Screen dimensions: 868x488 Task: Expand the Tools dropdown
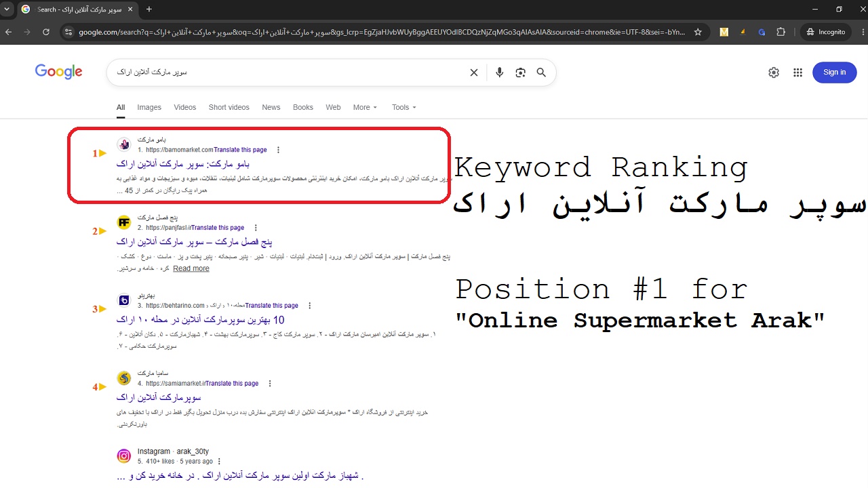pos(404,107)
